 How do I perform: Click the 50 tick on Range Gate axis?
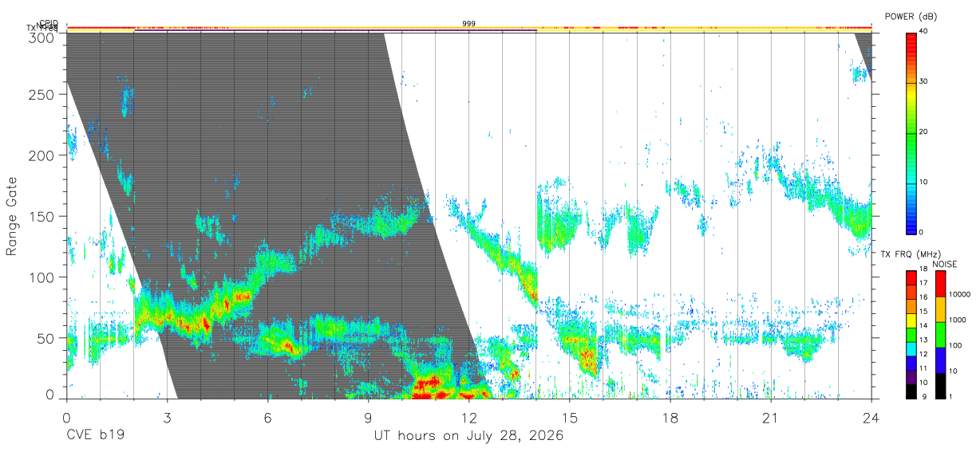point(45,338)
